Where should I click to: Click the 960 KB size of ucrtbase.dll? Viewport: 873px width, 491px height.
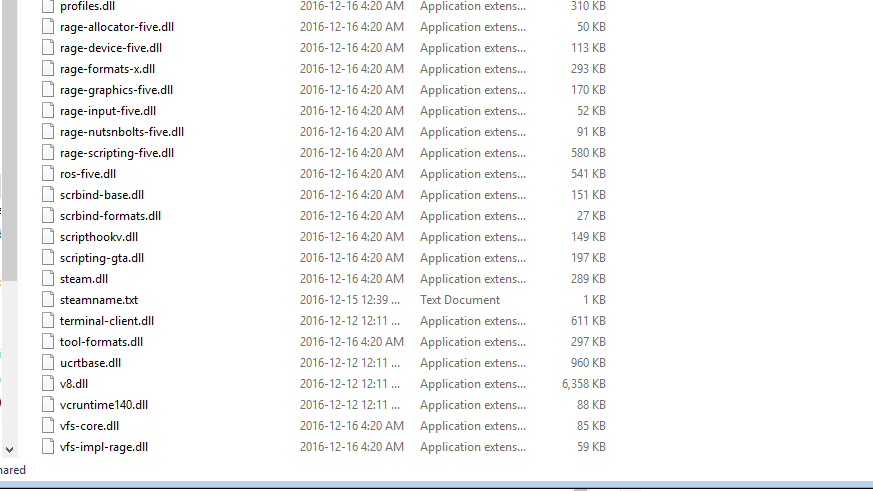588,363
